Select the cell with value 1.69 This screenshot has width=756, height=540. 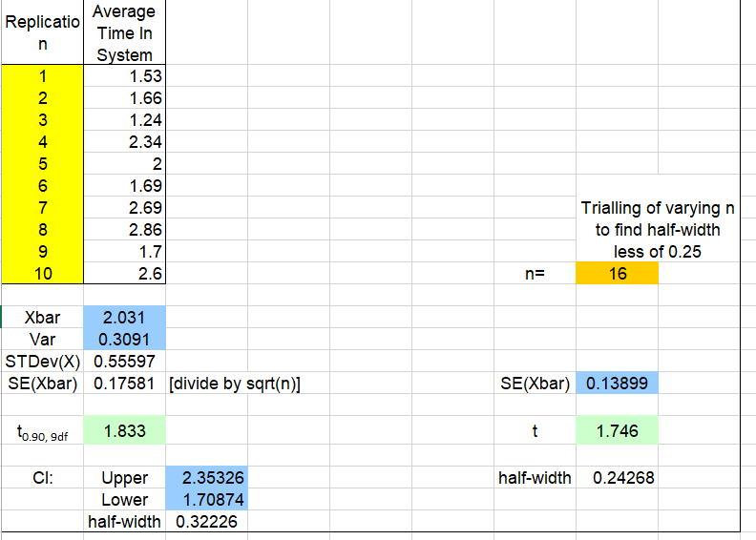pyautogui.click(x=124, y=185)
